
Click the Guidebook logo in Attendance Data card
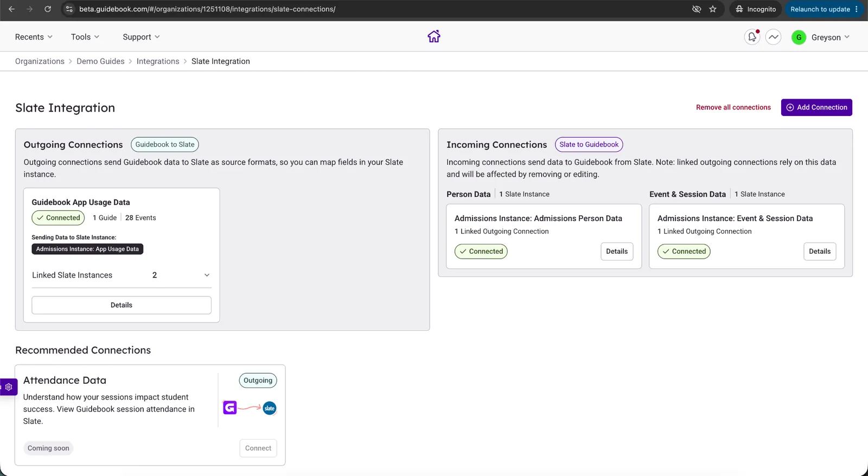[x=230, y=408]
